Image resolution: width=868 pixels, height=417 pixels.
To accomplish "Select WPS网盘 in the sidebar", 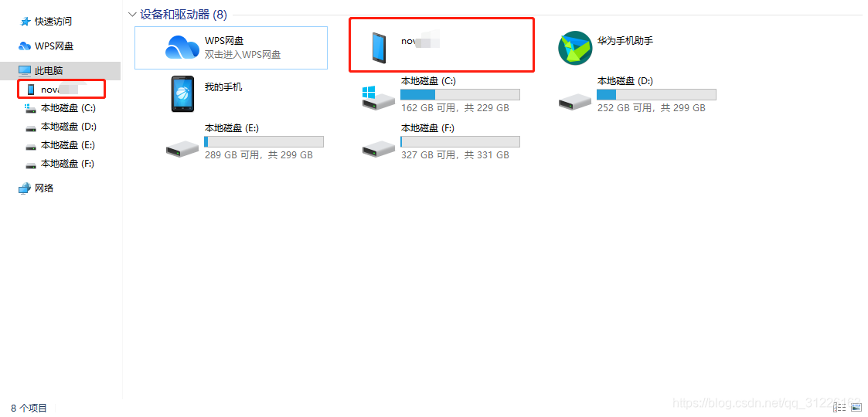I will tap(46, 46).
